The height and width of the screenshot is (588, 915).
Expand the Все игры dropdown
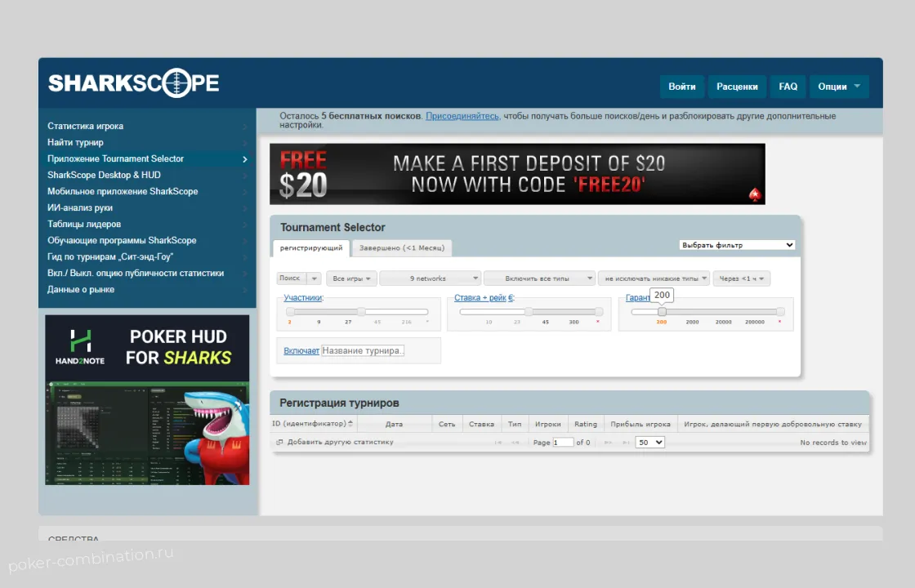coord(351,278)
